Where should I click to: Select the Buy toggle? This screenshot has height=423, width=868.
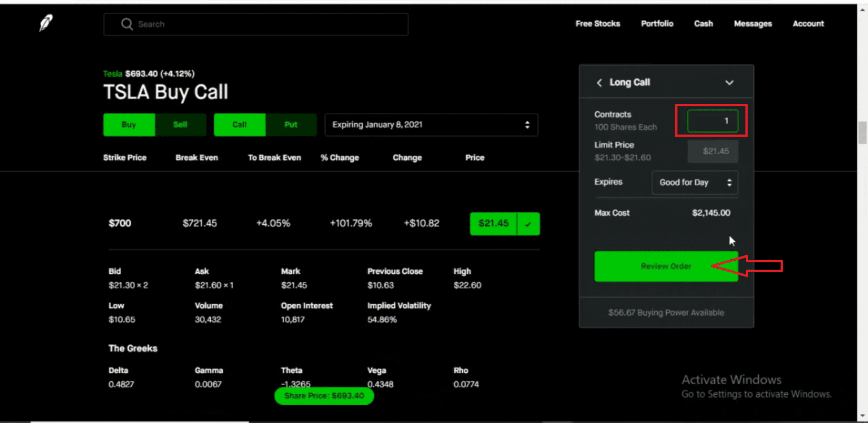tap(129, 125)
